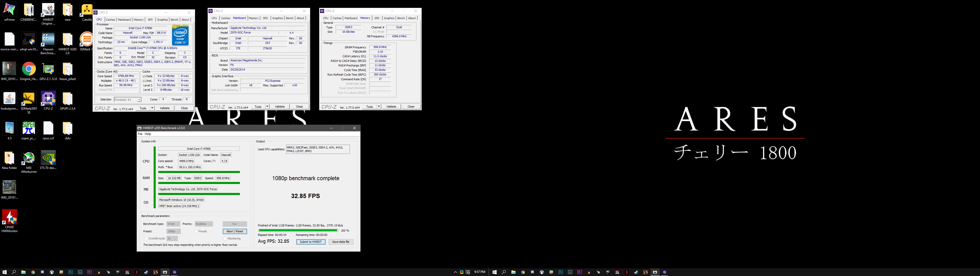Click the 100% benchmark progress bar
This screenshot has width=980, height=276.
(x=298, y=230)
